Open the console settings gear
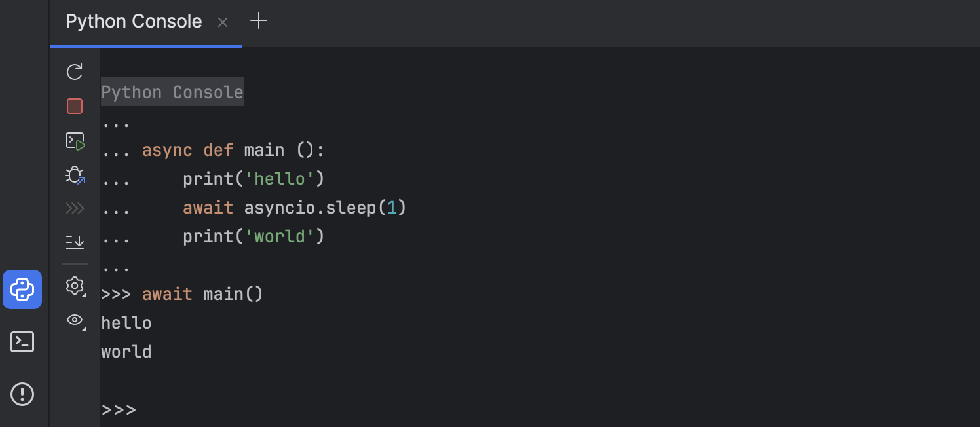Screen dimensions: 980x427 click(x=73, y=286)
